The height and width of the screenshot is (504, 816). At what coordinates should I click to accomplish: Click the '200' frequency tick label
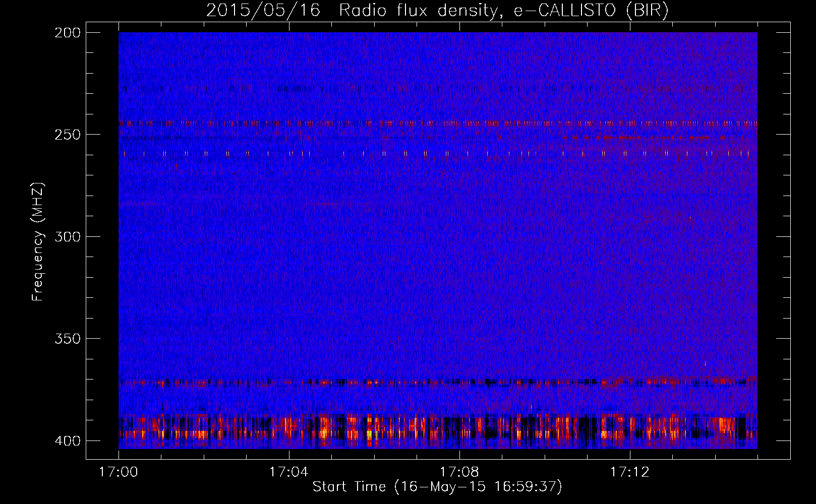pyautogui.click(x=68, y=33)
